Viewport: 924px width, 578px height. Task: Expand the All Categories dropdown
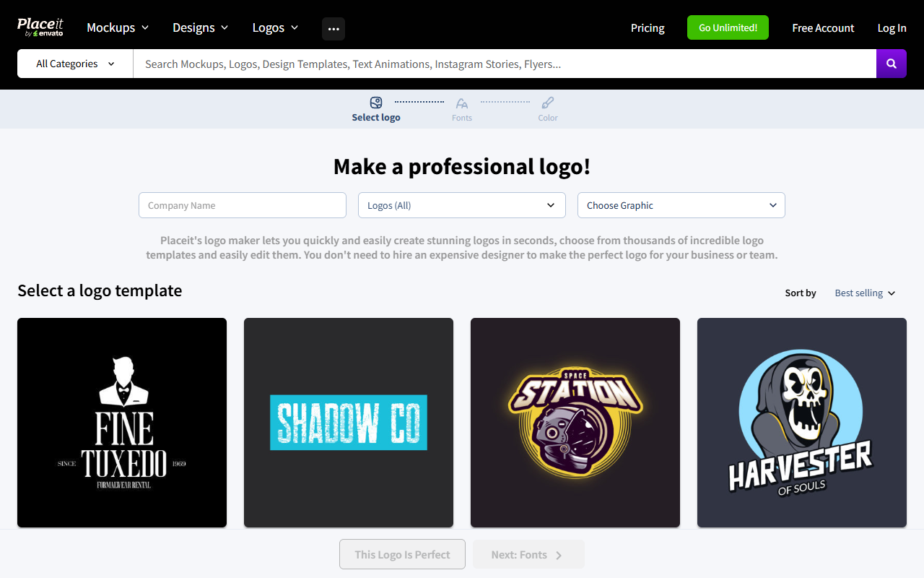coord(75,64)
